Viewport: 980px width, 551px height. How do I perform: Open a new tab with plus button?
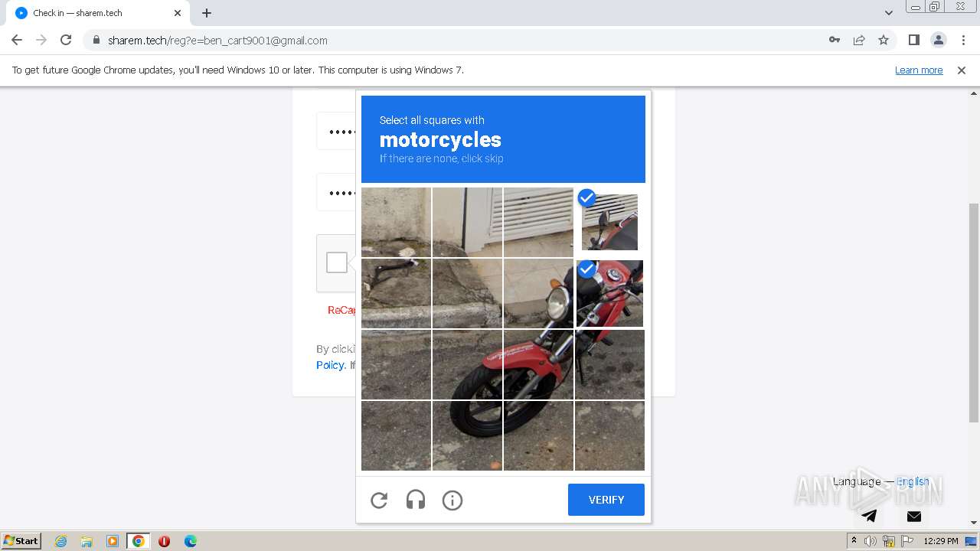click(x=207, y=13)
